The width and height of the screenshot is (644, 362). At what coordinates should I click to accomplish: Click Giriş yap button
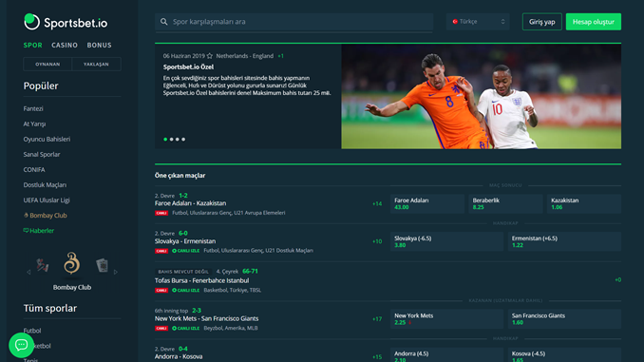pyautogui.click(x=542, y=22)
